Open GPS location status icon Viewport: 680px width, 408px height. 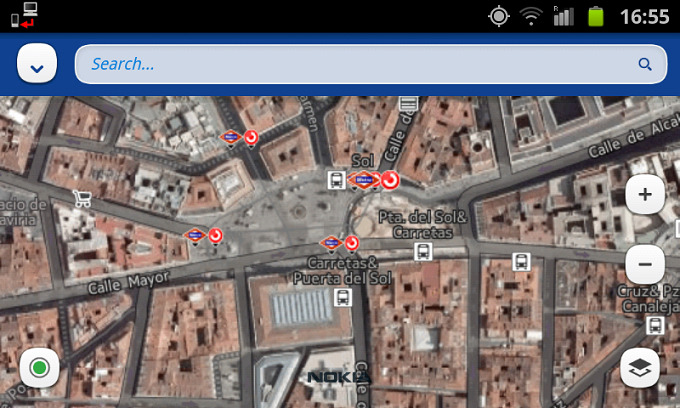[499, 16]
